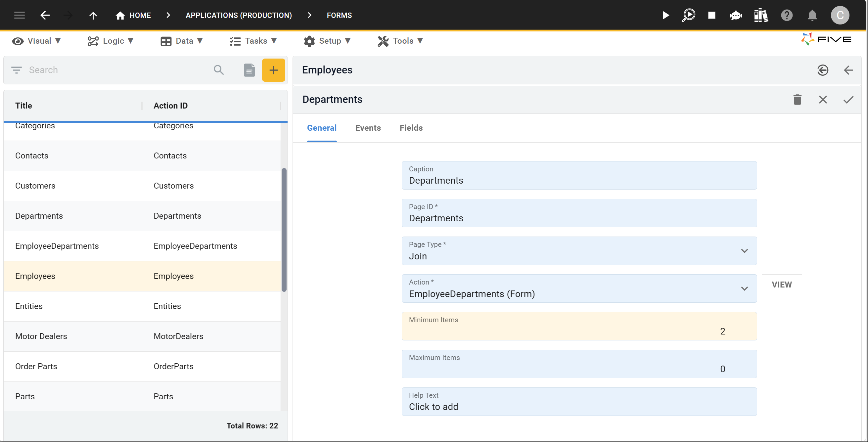The height and width of the screenshot is (442, 868).
Task: Open the chat bot icon
Action: [x=736, y=15]
